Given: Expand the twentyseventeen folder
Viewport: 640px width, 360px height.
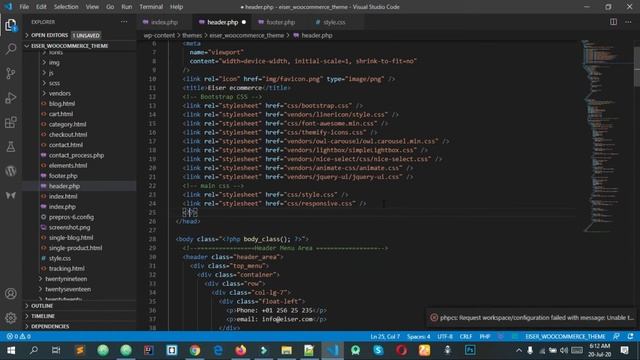Looking at the screenshot, I should (68, 289).
